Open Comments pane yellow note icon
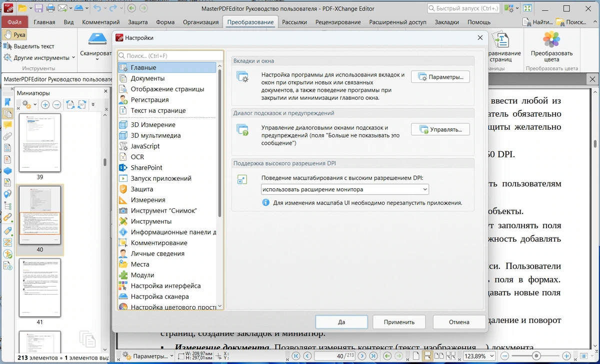600x364 pixels. click(7, 125)
